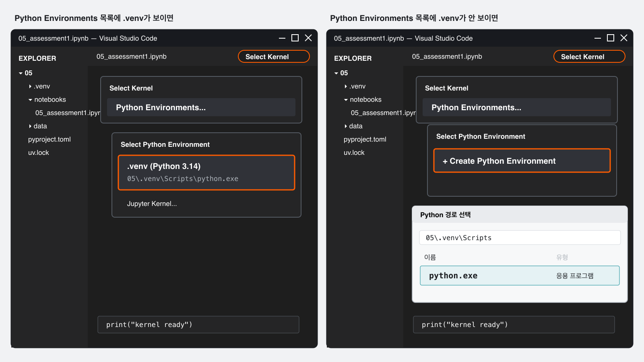Click Select Kernel button in left window

274,57
